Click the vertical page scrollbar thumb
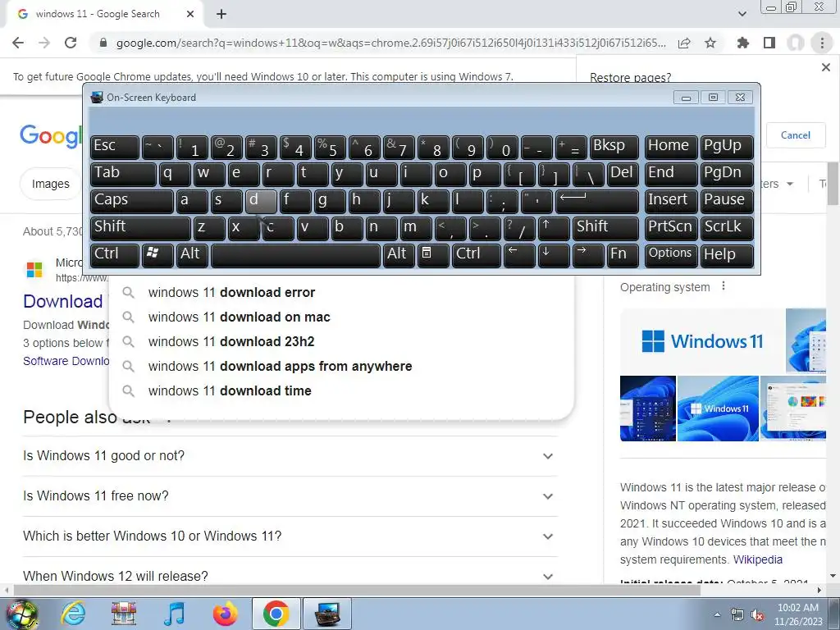Screen dimensions: 840x630 coord(833,184)
